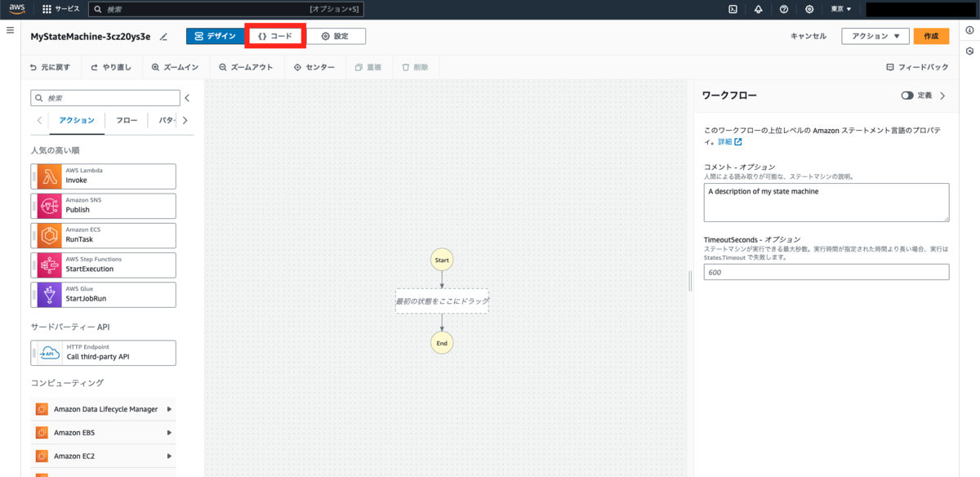Image resolution: width=980 pixels, height=477 pixels.
Task: Open the hamburger navigation menu
Action: [x=10, y=30]
